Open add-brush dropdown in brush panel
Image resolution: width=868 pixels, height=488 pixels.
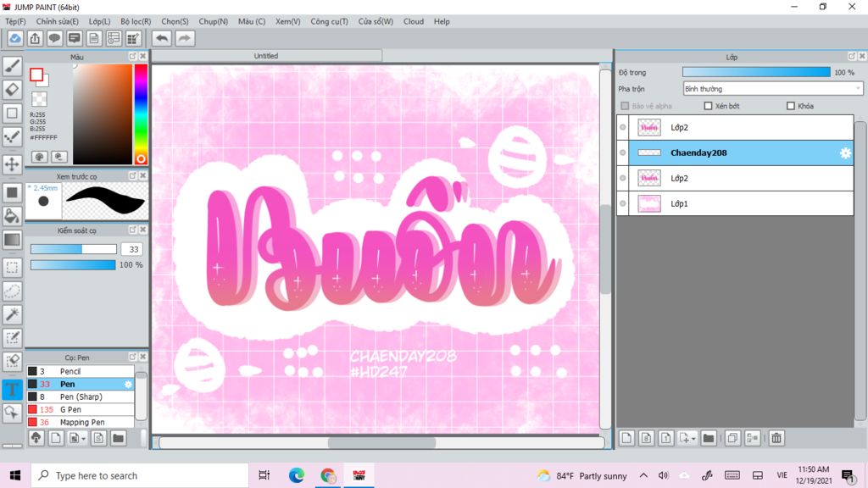point(77,438)
